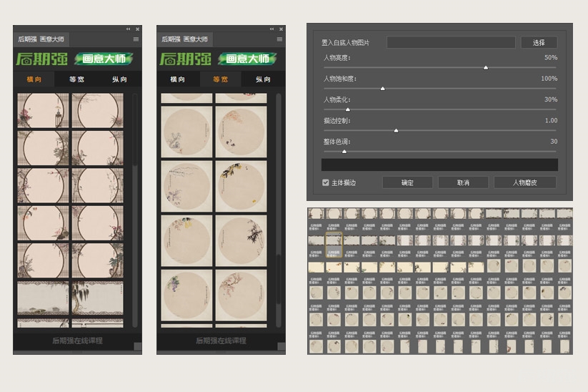Select the 横向 tab in the left panel
Screen dimensions: 588x392
click(34, 79)
